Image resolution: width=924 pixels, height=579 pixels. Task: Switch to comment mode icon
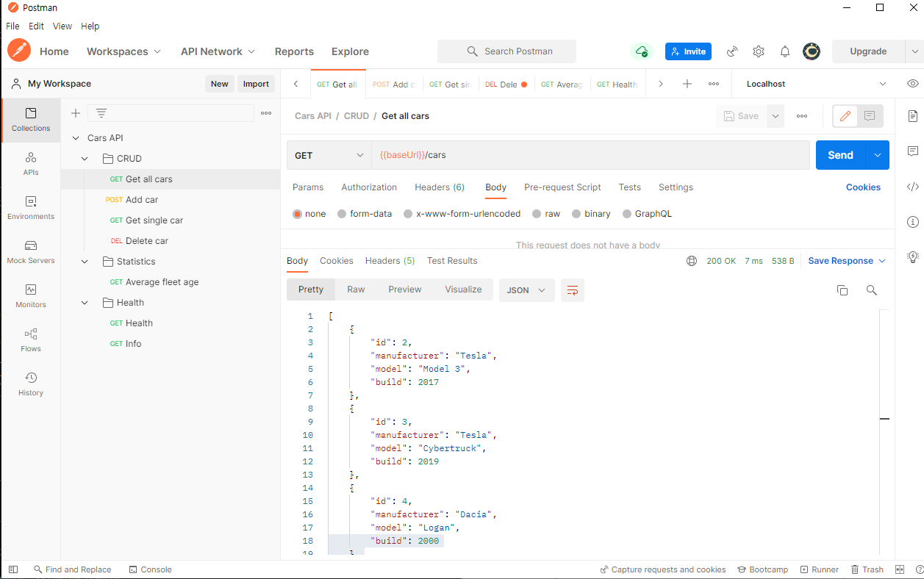[870, 116]
